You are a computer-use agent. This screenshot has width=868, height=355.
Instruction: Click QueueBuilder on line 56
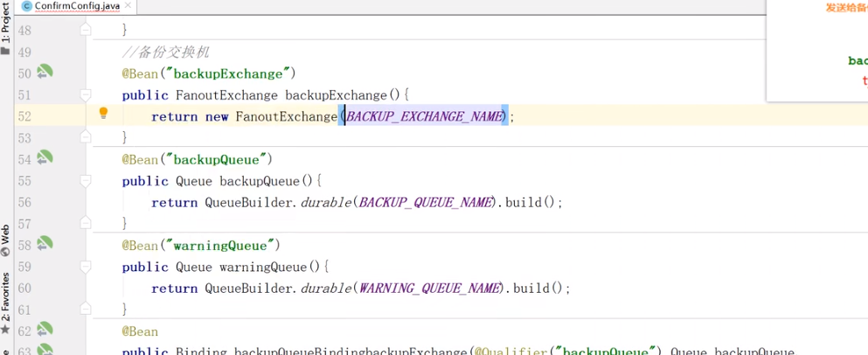click(248, 203)
